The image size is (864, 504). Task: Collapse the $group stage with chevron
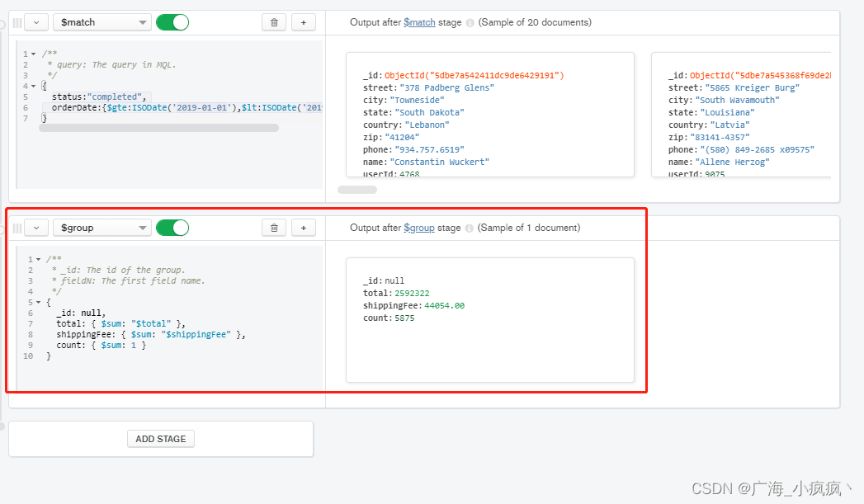[36, 228]
